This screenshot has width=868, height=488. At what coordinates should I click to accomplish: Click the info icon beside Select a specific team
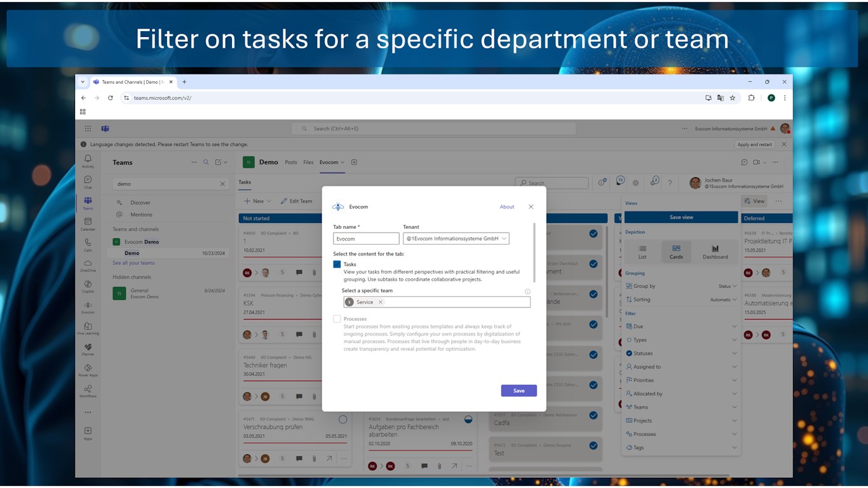(527, 291)
